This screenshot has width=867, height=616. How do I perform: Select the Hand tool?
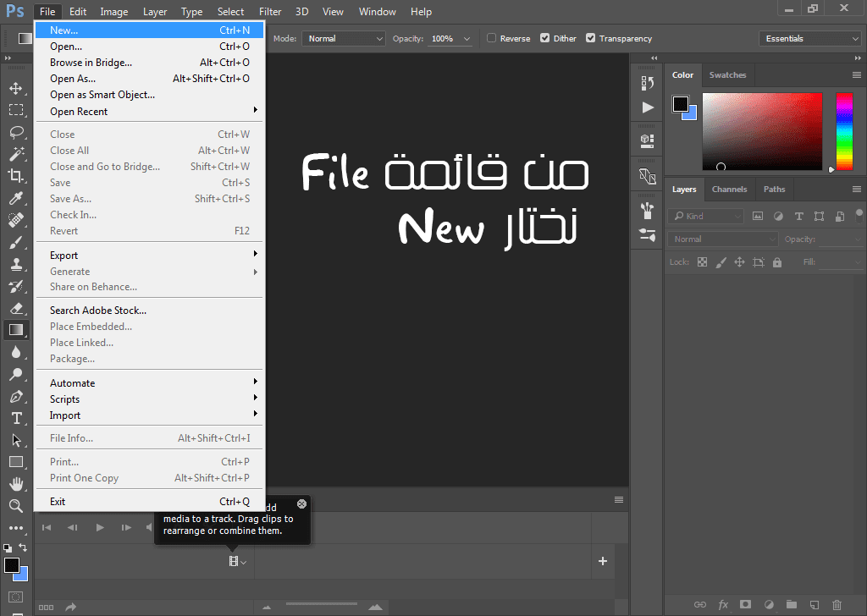coord(16,484)
